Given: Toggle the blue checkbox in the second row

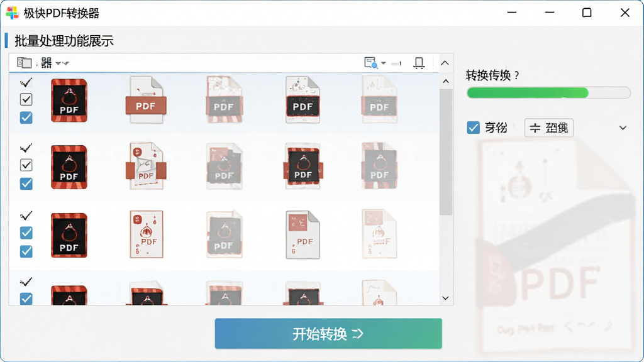Looking at the screenshot, I should pos(26,184).
